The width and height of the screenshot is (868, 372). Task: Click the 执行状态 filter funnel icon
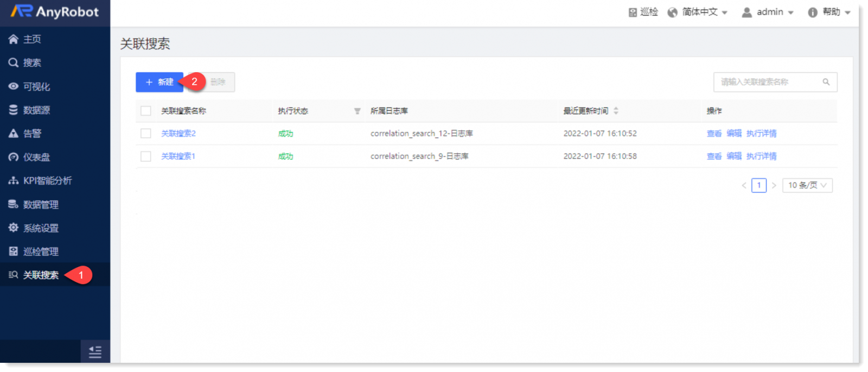click(357, 111)
